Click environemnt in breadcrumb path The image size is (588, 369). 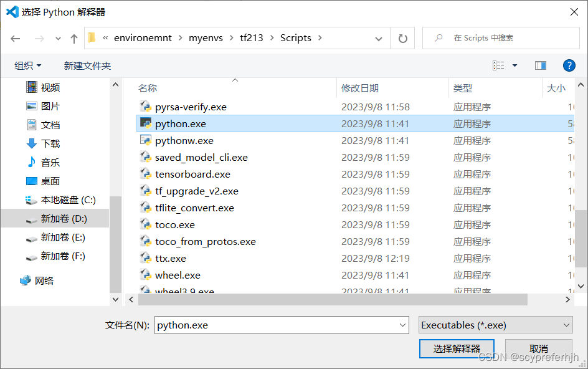(x=143, y=38)
